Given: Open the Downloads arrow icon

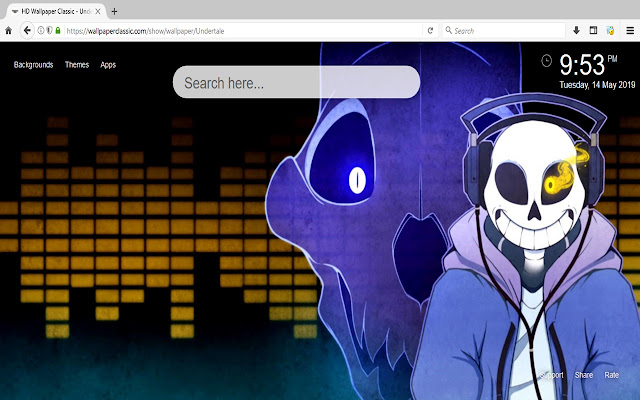Looking at the screenshot, I should pos(576,30).
